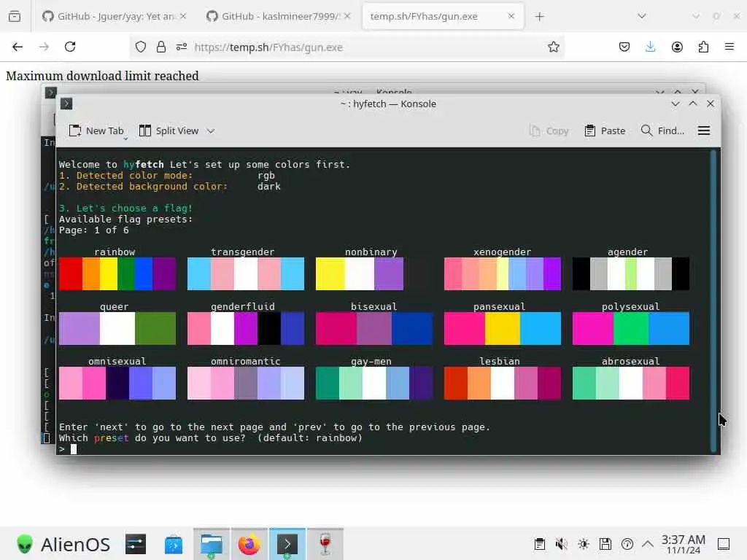Image resolution: width=747 pixels, height=560 pixels.
Task: Open the Firefox hamburger application menu
Action: 729,47
